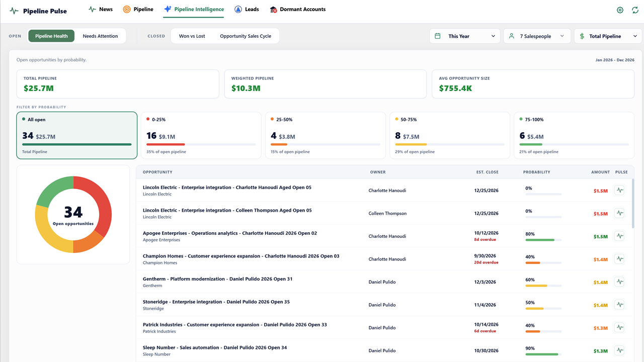Image resolution: width=644 pixels, height=362 pixels.
Task: Open pulse for Stoneridge opportunity
Action: coord(619,305)
